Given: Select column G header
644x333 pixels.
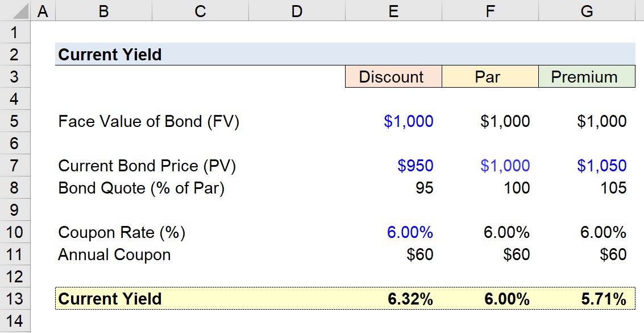Looking at the screenshot, I should (x=587, y=9).
